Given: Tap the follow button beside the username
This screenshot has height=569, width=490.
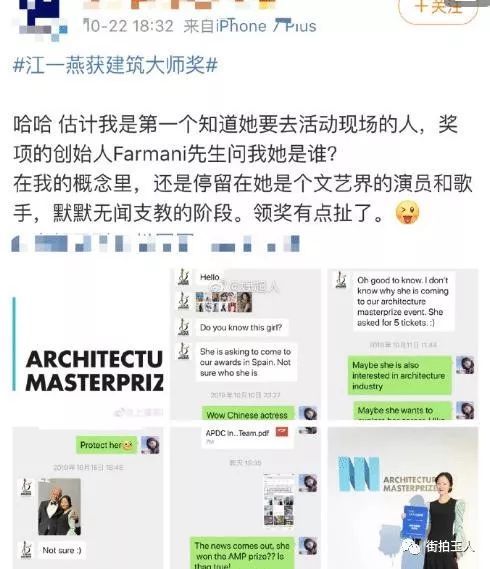Looking at the screenshot, I should (438, 8).
